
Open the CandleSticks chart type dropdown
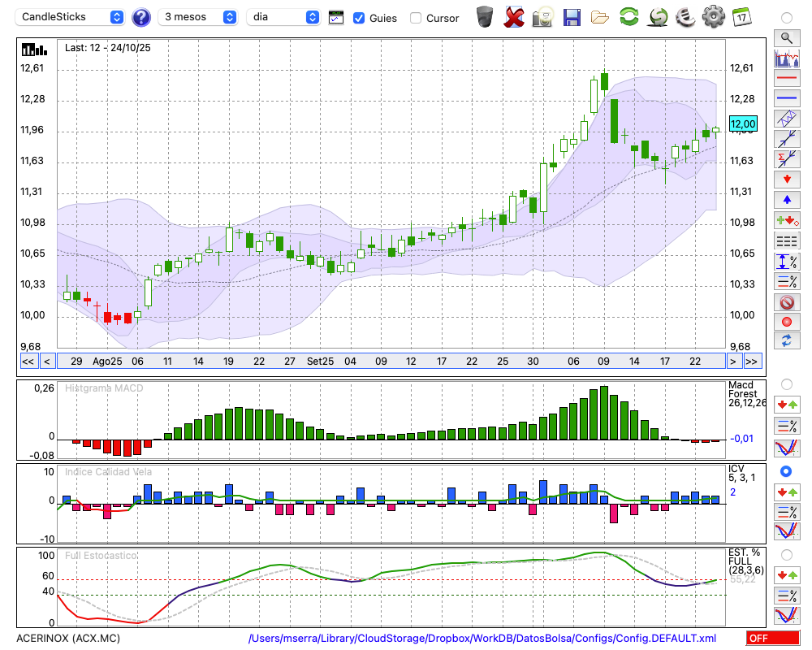pos(71,17)
